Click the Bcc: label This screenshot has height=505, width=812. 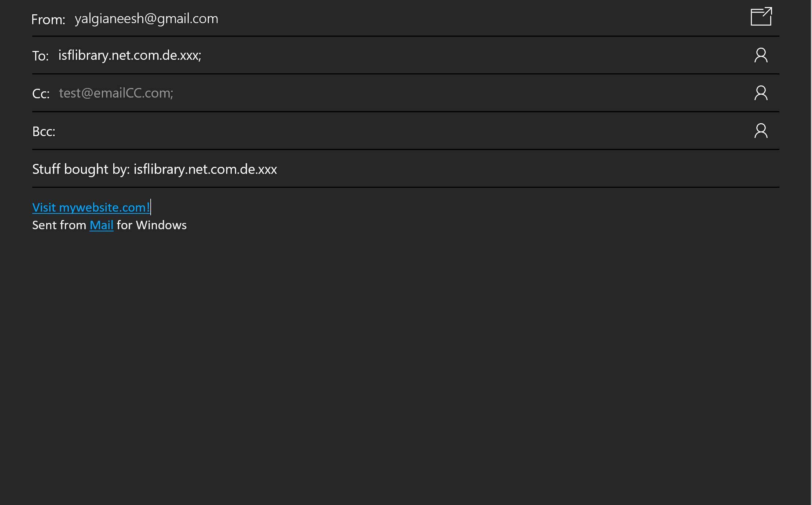click(x=44, y=132)
